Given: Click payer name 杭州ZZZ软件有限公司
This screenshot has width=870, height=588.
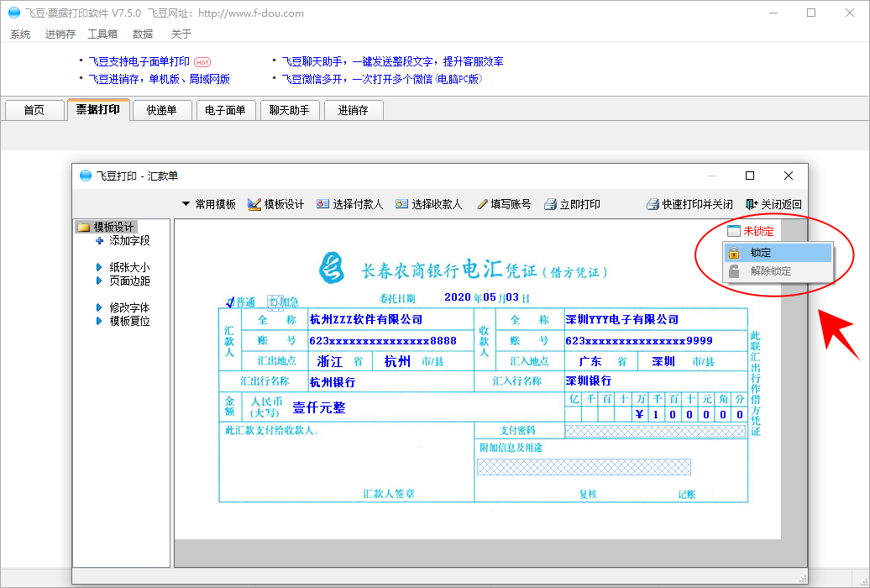Looking at the screenshot, I should point(366,319).
